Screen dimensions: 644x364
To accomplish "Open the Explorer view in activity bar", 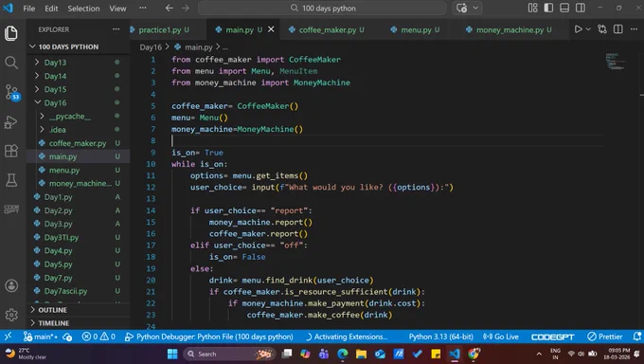I will coord(11,33).
